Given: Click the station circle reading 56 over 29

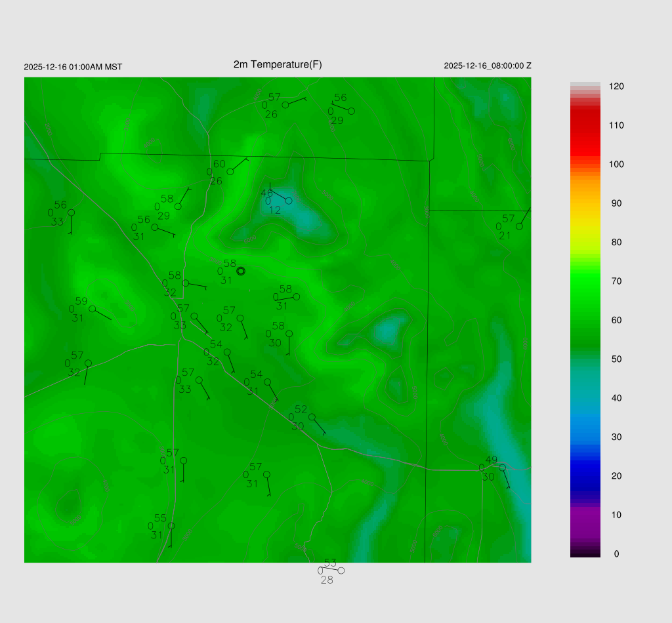Looking at the screenshot, I should click(351, 111).
